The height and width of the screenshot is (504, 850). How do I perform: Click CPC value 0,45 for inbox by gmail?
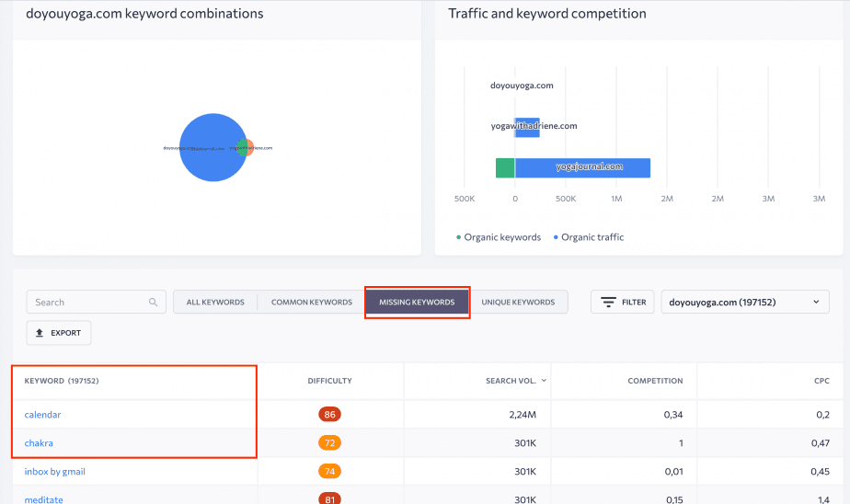click(821, 472)
